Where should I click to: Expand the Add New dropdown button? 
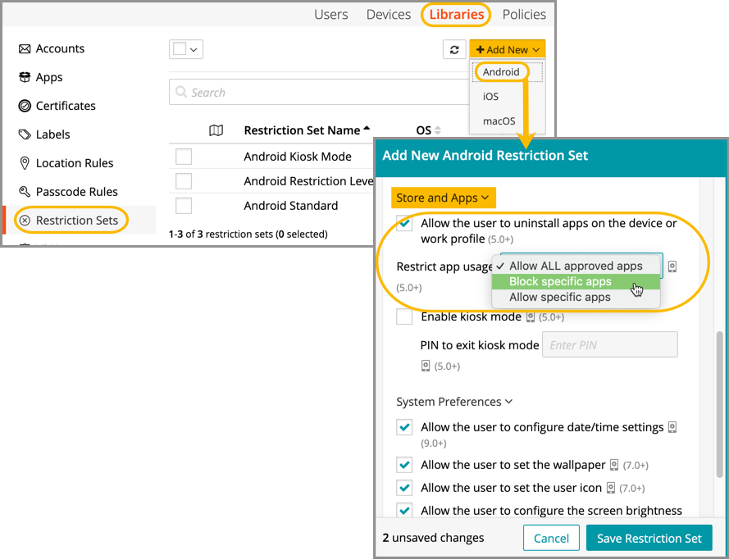click(x=508, y=50)
